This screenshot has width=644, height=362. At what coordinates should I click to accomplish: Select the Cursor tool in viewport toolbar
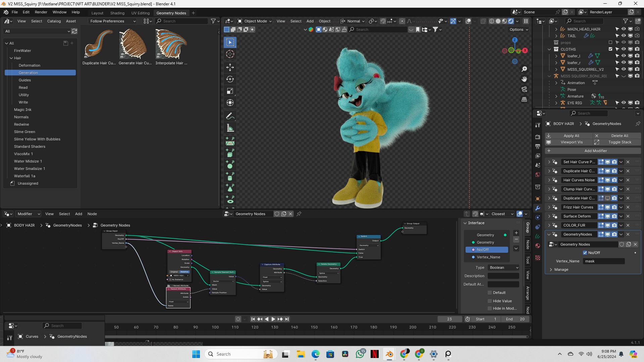pyautogui.click(x=230, y=54)
